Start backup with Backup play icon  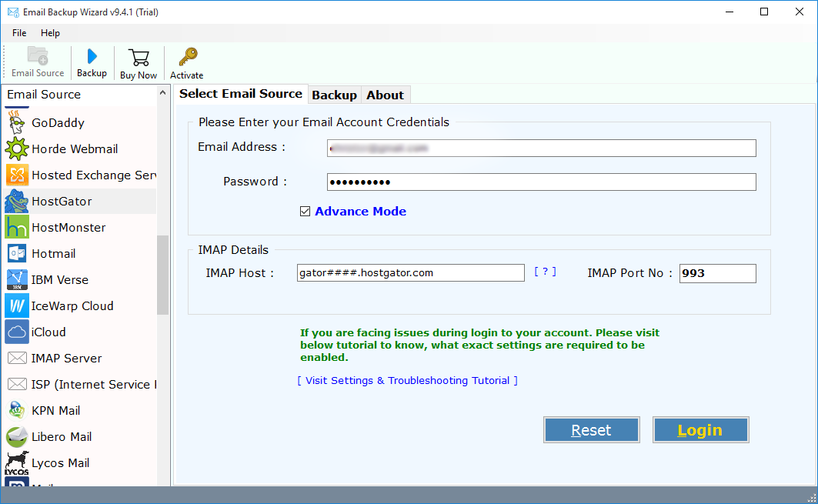[92, 56]
